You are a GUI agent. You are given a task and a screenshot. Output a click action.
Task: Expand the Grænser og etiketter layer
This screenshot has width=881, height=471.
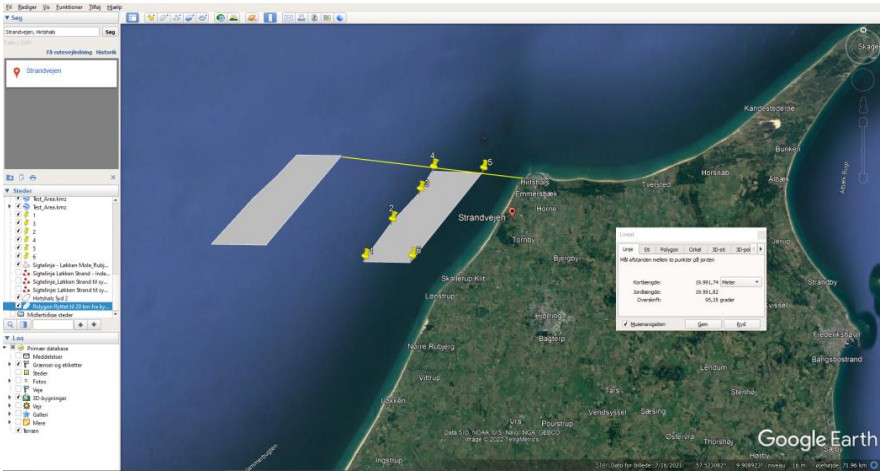[x=9, y=365]
